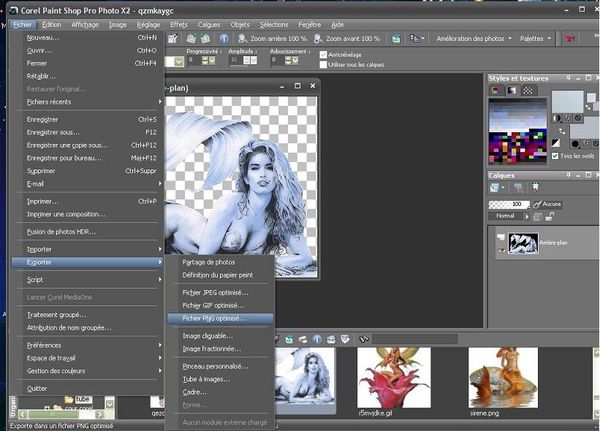Choose Fichier PNG optimisé from Exporter submenu
The width and height of the screenshot is (600, 431).
click(x=220, y=318)
